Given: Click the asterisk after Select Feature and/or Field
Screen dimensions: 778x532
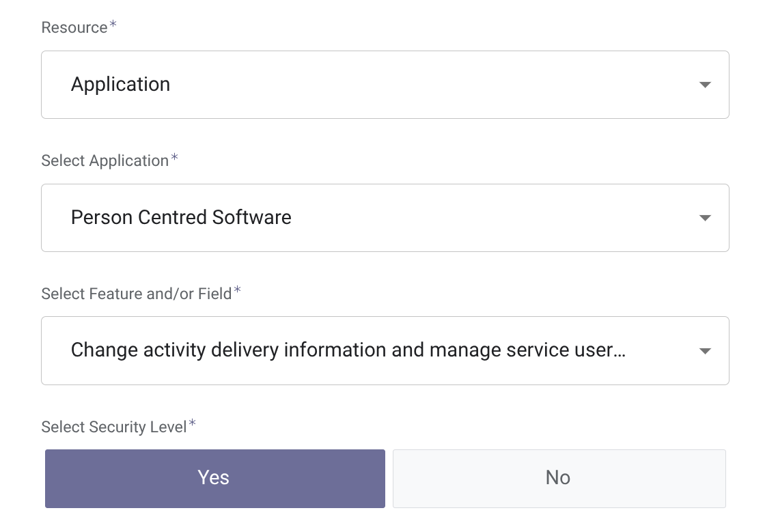Looking at the screenshot, I should 238,292.
